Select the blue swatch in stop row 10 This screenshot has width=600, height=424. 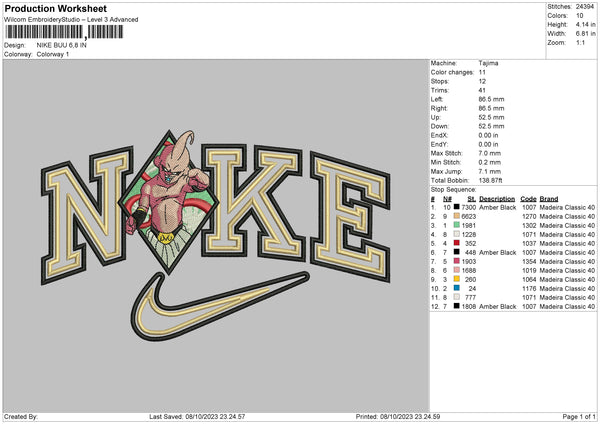coord(457,288)
